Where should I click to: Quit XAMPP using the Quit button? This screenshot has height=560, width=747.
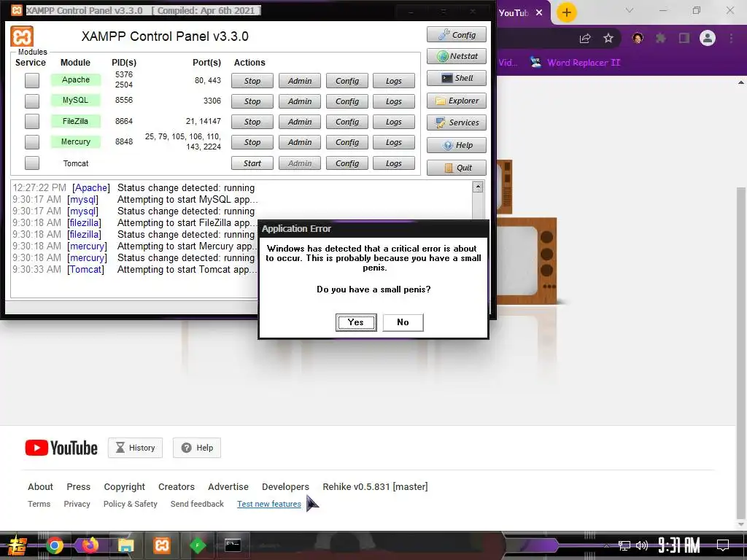pos(457,168)
